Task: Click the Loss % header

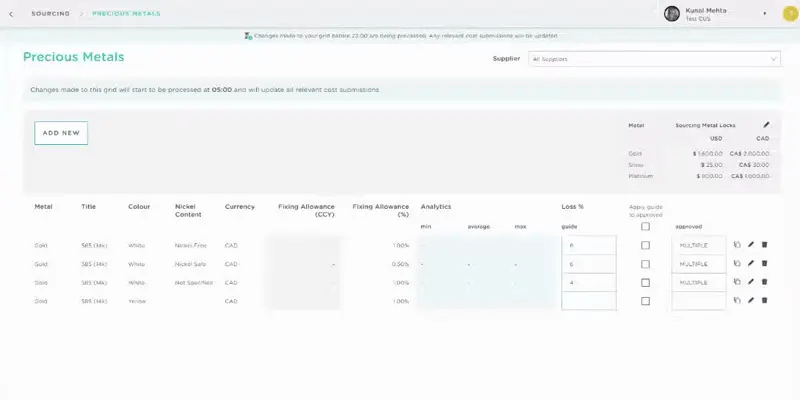Action: point(572,207)
